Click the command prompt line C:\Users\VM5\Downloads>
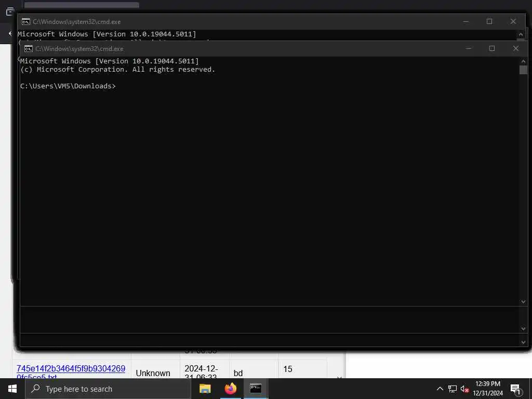 [x=68, y=86]
